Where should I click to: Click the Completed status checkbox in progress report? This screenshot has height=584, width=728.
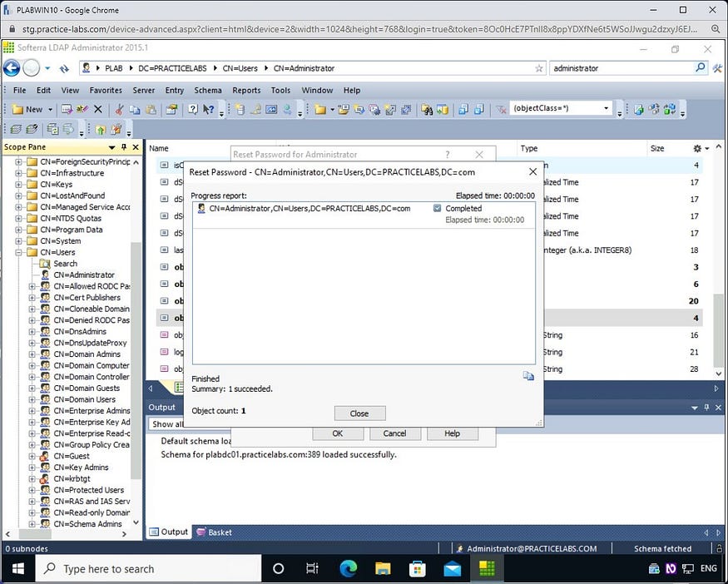click(437, 208)
